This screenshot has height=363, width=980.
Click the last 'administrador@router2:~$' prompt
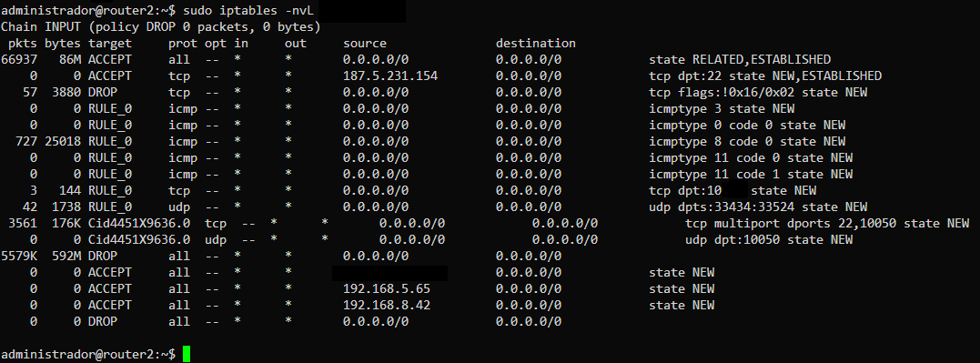(x=88, y=354)
